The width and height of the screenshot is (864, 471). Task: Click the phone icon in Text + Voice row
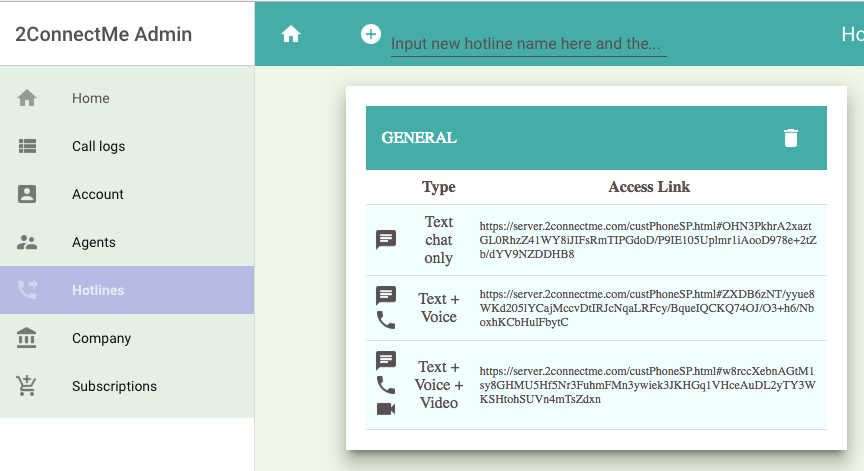coord(386,320)
